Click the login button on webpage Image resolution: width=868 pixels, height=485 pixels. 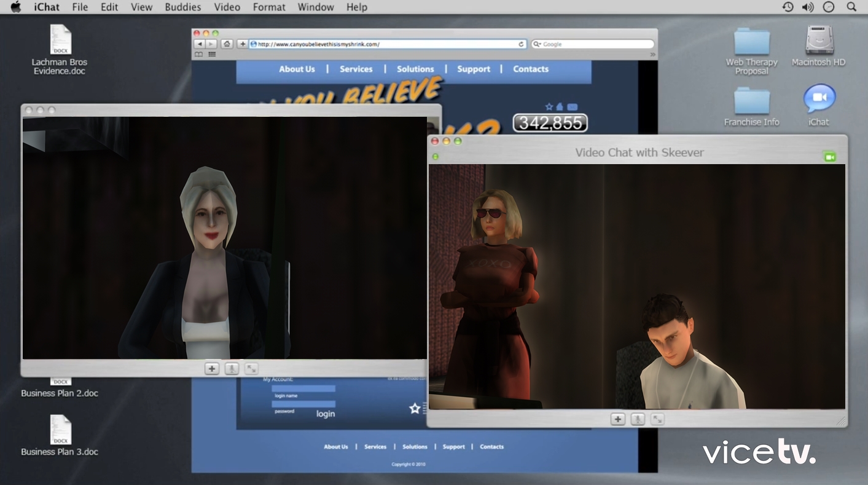coord(326,414)
